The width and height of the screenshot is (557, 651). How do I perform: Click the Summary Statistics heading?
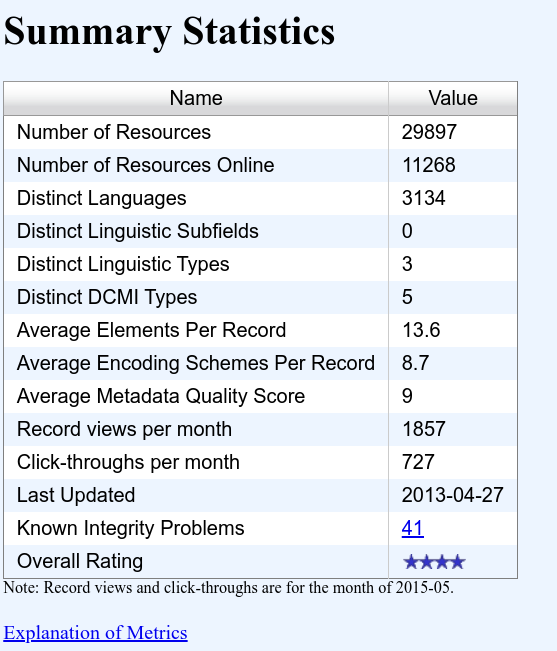(169, 32)
